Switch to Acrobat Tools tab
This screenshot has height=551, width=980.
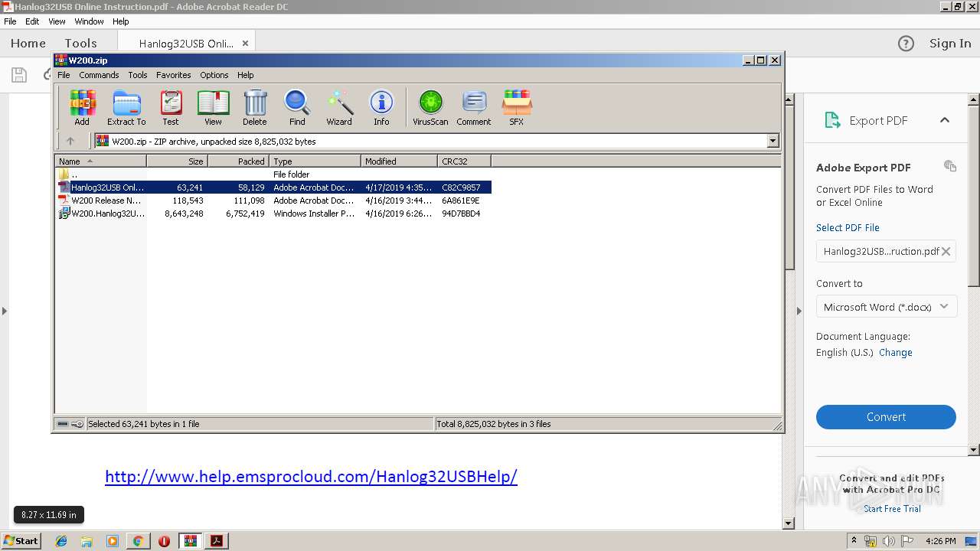[80, 44]
